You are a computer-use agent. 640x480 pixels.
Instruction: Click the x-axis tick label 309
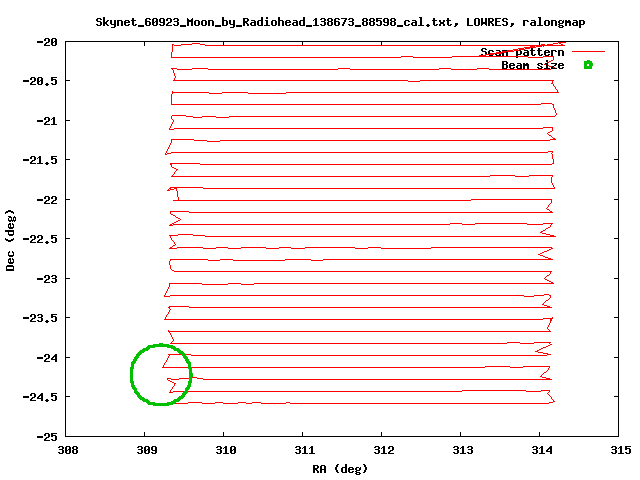147,450
